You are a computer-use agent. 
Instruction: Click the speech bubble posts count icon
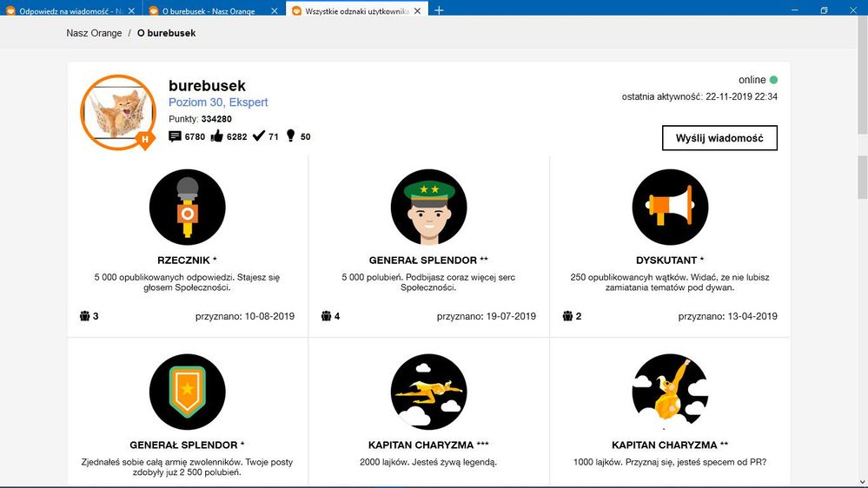point(175,136)
